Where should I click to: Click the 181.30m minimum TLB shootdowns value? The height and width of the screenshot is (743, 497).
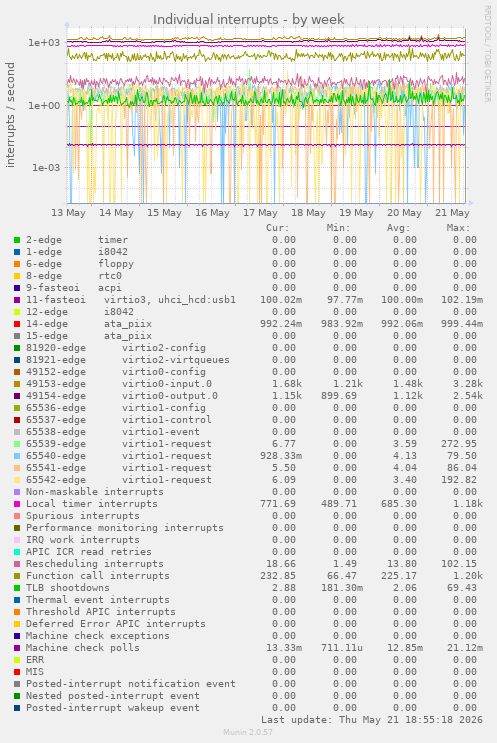click(x=341, y=588)
